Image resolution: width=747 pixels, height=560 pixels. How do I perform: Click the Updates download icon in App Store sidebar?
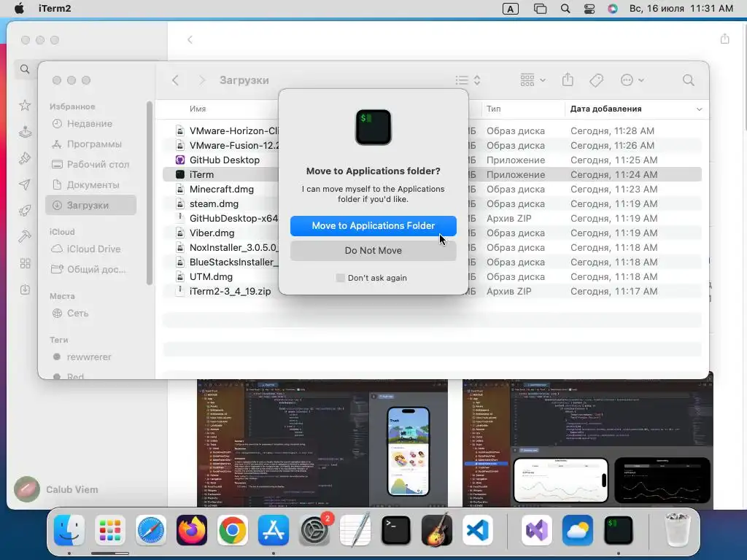pos(25,289)
